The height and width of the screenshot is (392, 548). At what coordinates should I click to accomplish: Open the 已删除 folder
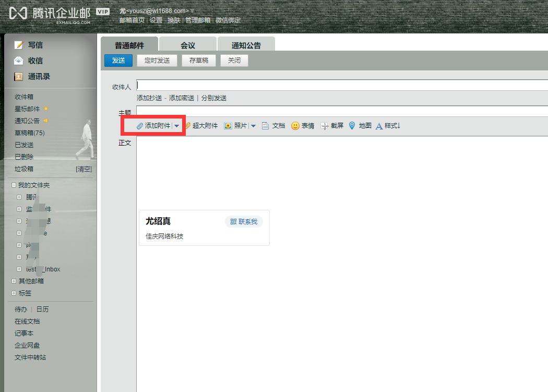tap(24, 157)
